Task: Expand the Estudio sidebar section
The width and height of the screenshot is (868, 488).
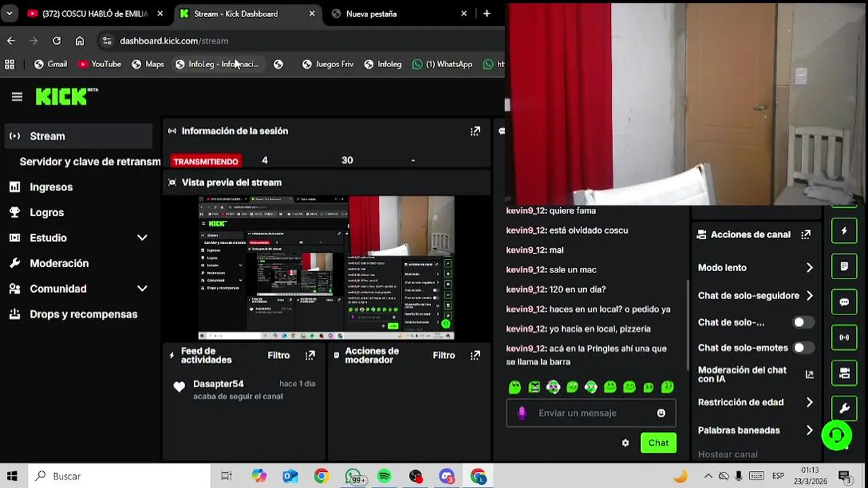Action: pyautogui.click(x=142, y=238)
